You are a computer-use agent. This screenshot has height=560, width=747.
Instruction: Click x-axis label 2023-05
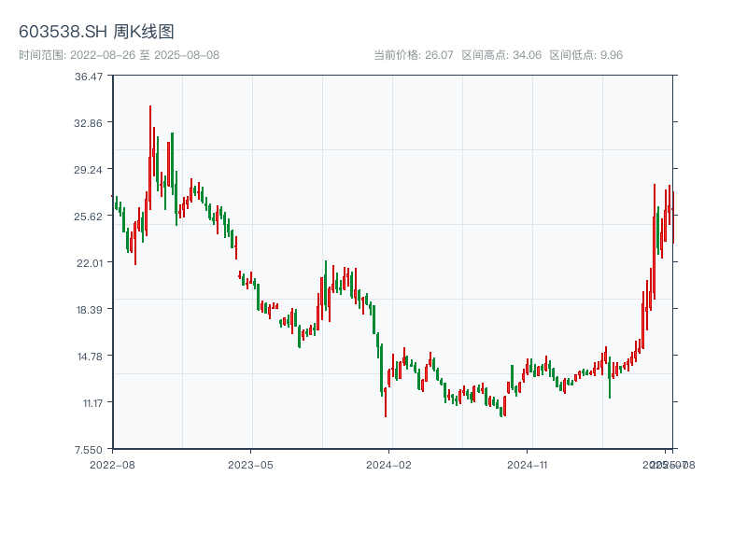click(250, 465)
